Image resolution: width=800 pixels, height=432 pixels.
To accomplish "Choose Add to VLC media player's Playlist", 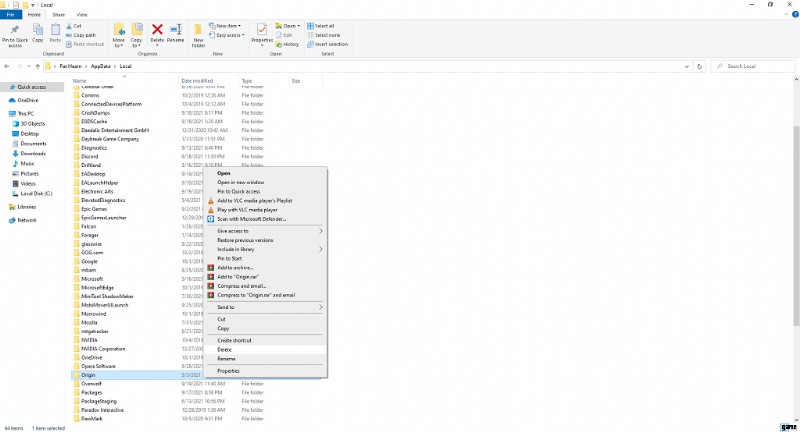I will [265, 201].
